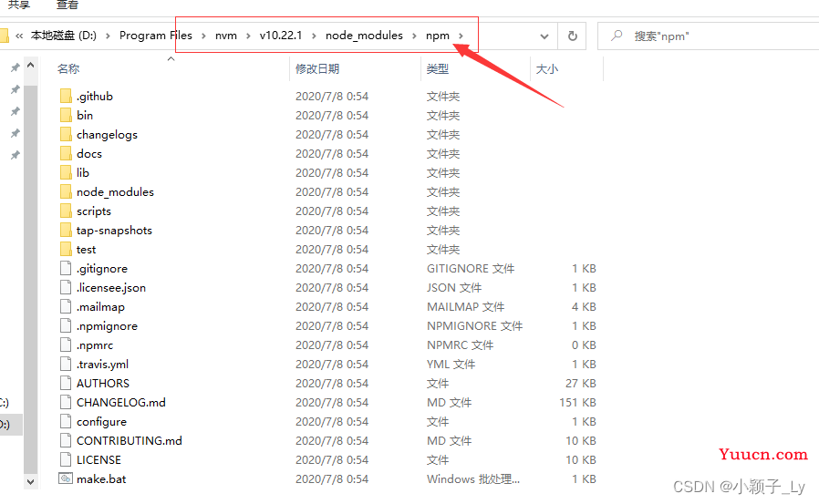819x504 pixels.
Task: Click the address bar folder icon
Action: coord(4,36)
